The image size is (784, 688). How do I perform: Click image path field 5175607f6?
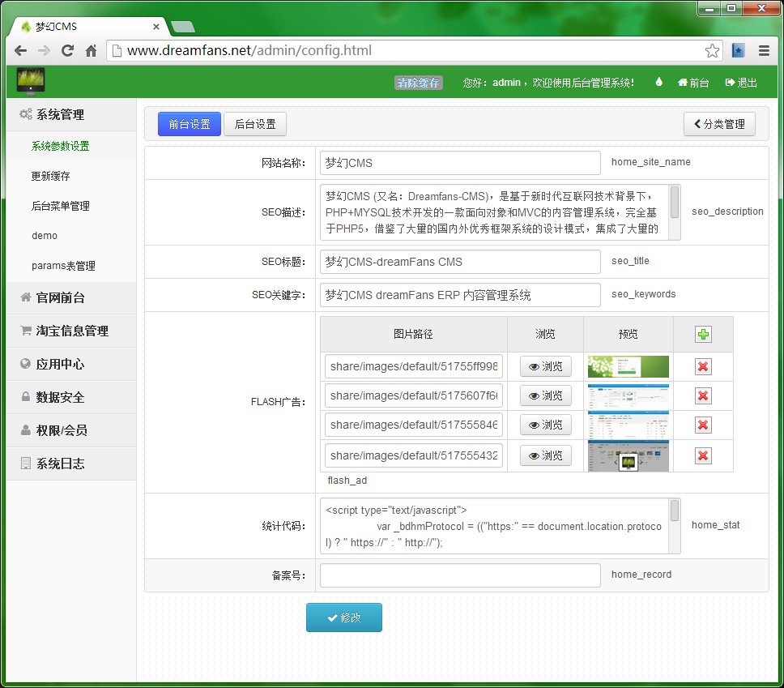click(414, 395)
